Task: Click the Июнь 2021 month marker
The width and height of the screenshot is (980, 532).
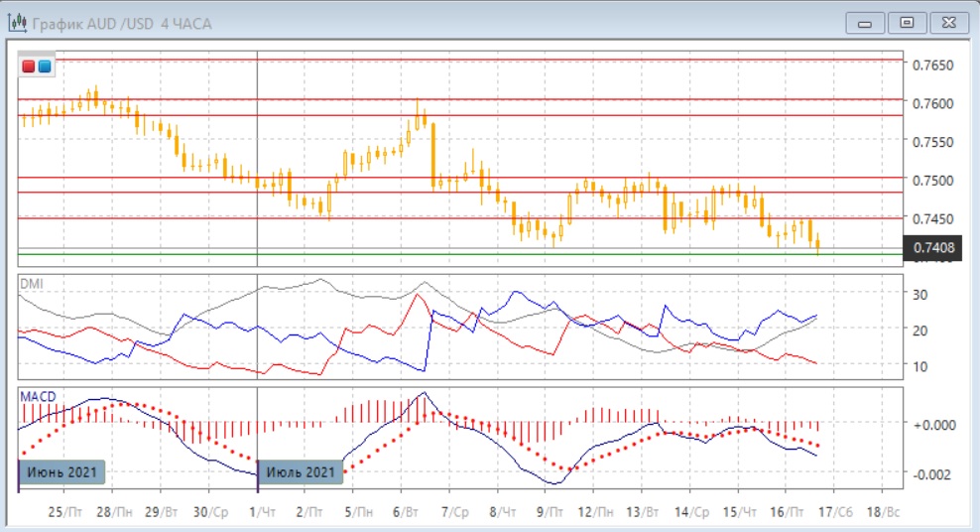Action: 61,471
